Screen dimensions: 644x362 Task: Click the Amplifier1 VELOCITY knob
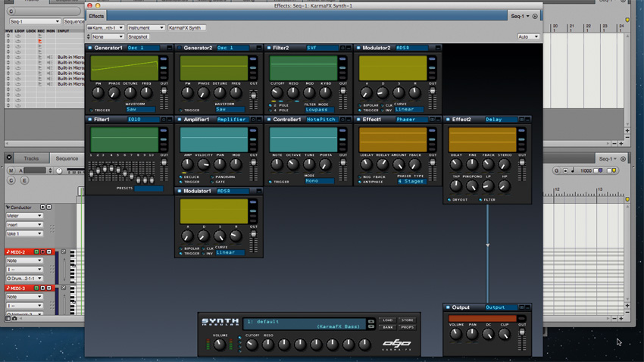coord(203,164)
